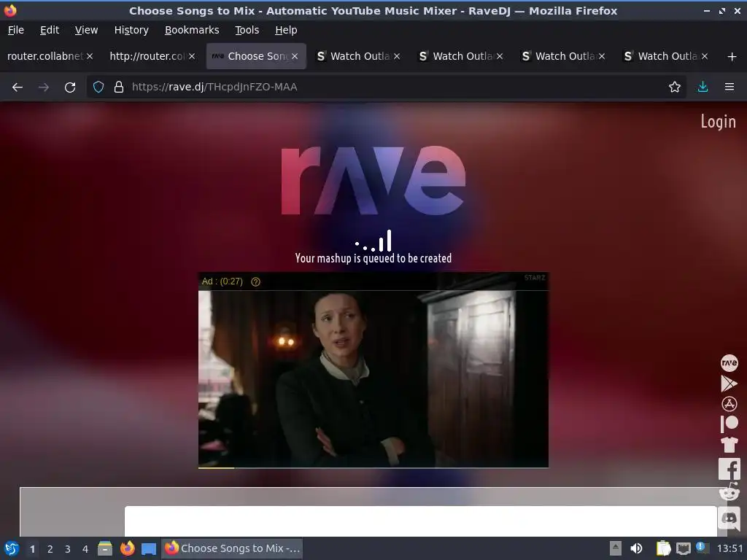
Task: Open tracking protection shield icon
Action: coord(98,87)
